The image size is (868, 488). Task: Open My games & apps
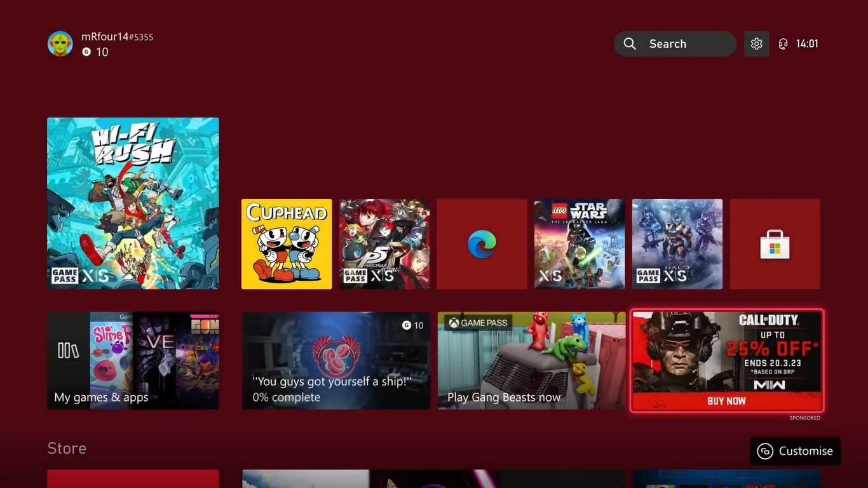(x=133, y=360)
